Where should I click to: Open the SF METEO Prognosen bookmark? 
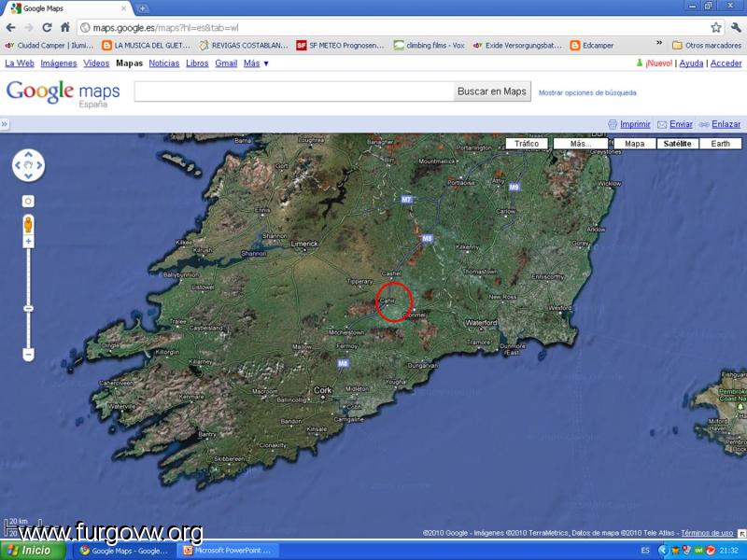click(341, 45)
